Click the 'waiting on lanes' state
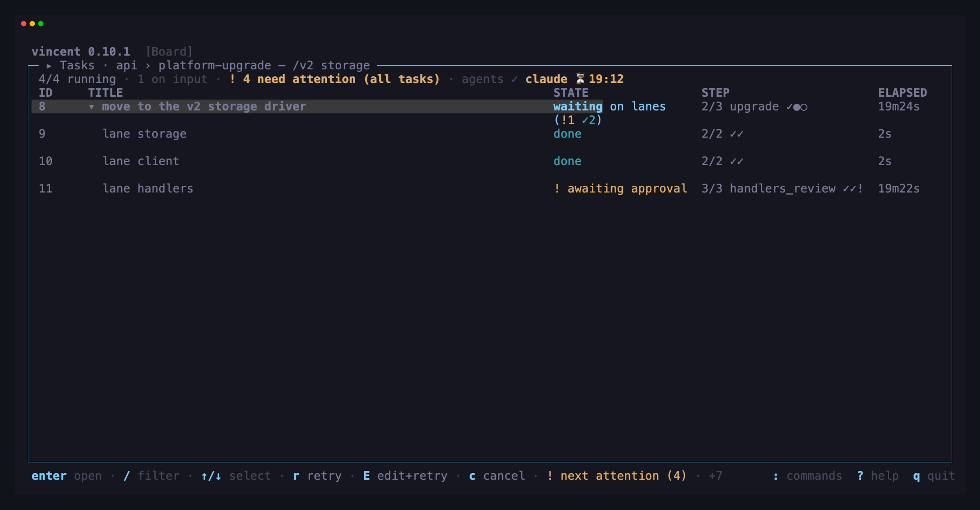This screenshot has height=510, width=980. (610, 106)
